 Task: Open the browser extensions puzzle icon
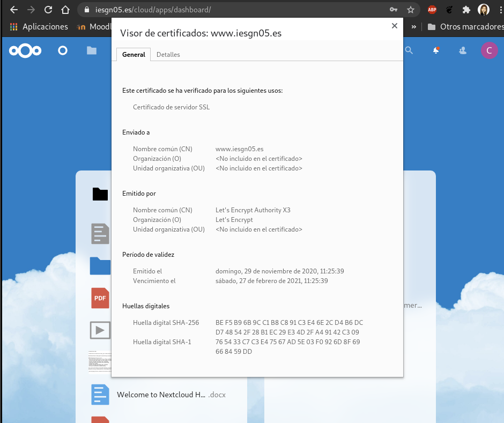466,10
